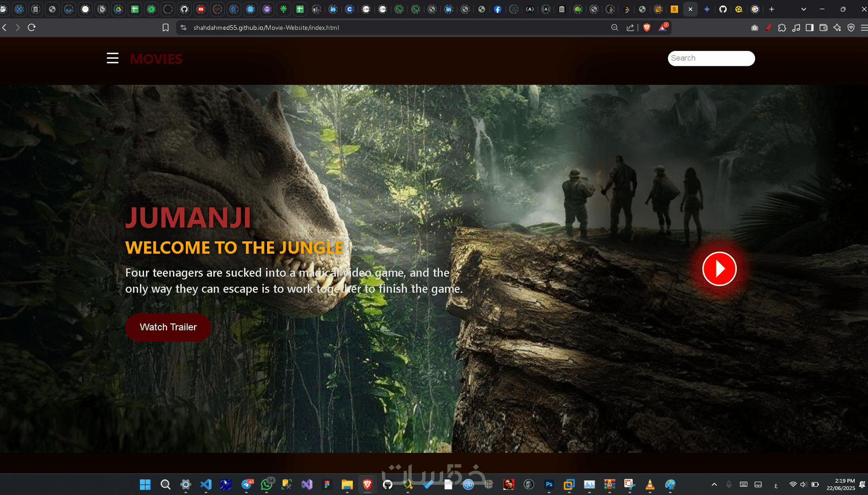The height and width of the screenshot is (495, 868).
Task: Open the Brave Shields icon
Action: (647, 28)
